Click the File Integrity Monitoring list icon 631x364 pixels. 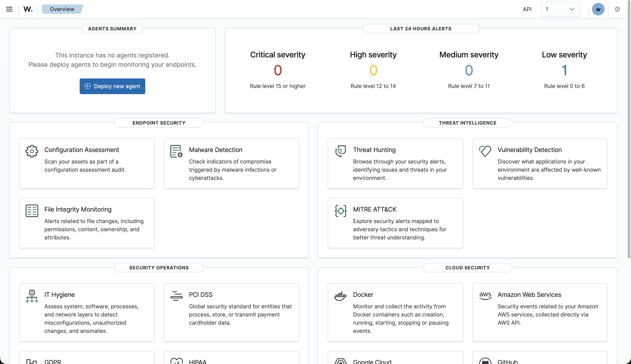(32, 211)
